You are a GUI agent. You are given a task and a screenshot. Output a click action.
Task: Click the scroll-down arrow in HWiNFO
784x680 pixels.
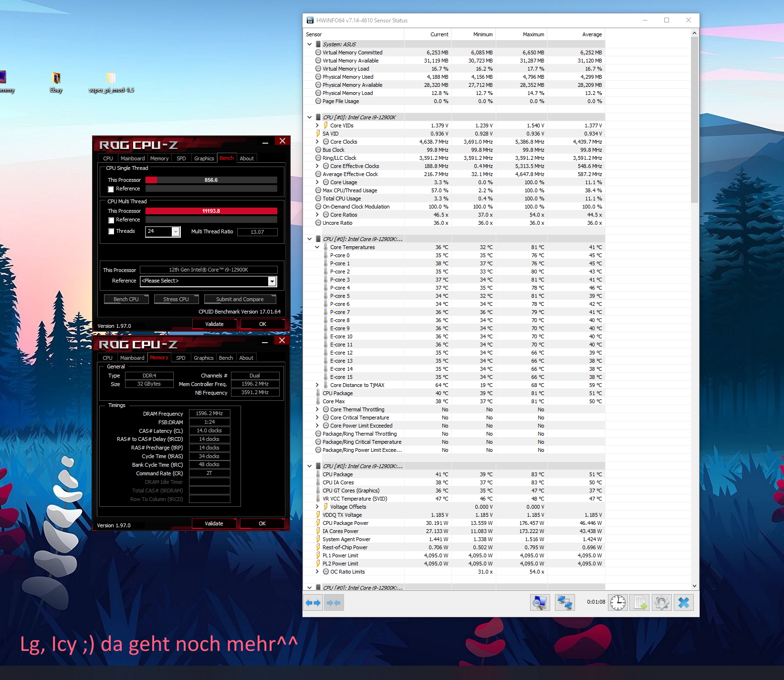point(694,586)
